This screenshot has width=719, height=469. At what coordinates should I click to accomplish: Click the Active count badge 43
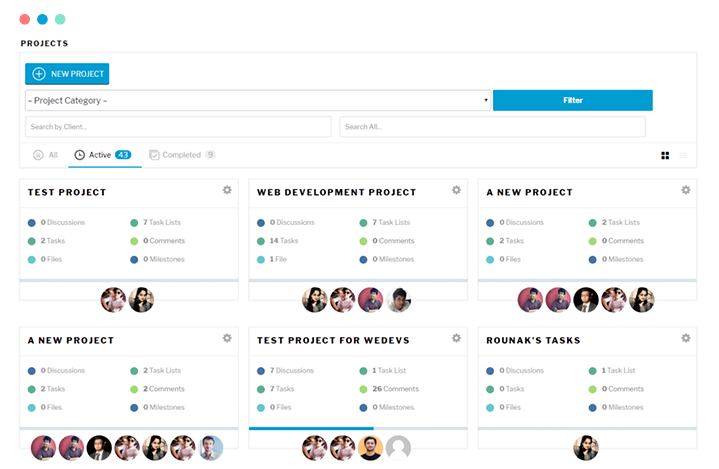tap(123, 155)
